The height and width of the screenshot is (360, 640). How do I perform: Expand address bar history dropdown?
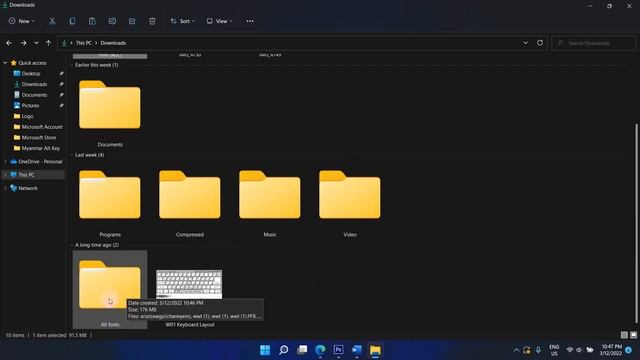(x=525, y=43)
